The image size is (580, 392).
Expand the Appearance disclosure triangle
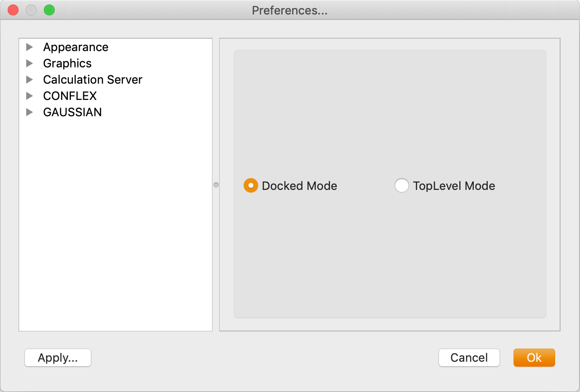[30, 47]
